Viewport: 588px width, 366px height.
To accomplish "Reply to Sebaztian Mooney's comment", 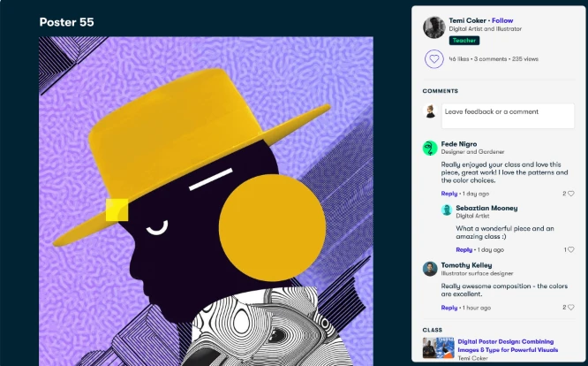I will (464, 249).
